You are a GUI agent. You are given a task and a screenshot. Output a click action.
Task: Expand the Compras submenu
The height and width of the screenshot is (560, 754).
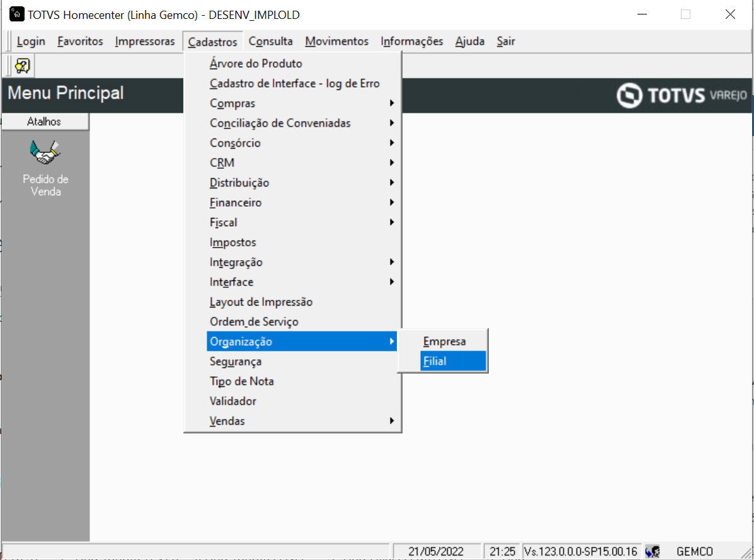[302, 103]
